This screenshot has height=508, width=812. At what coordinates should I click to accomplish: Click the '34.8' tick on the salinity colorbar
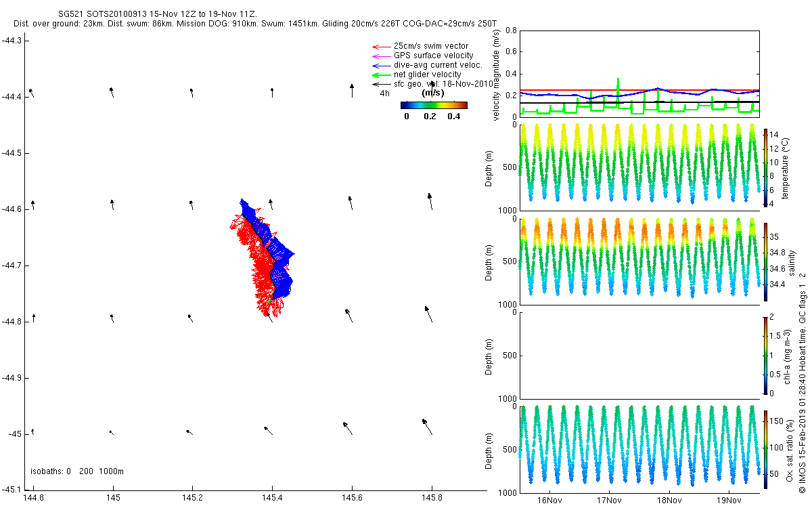coord(779,253)
